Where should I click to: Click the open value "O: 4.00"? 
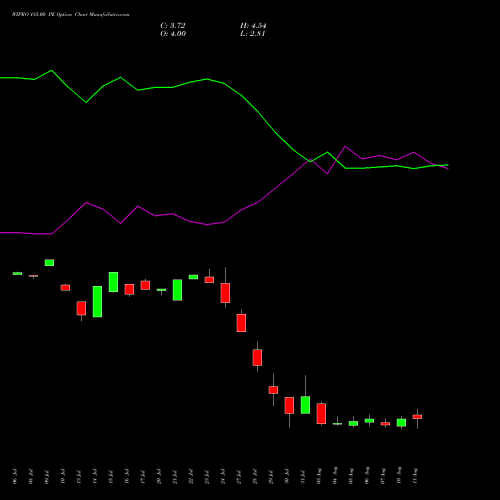click(x=173, y=34)
